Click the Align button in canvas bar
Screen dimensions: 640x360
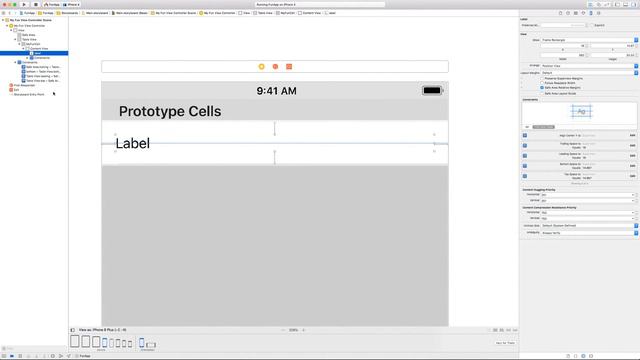[x=502, y=330]
